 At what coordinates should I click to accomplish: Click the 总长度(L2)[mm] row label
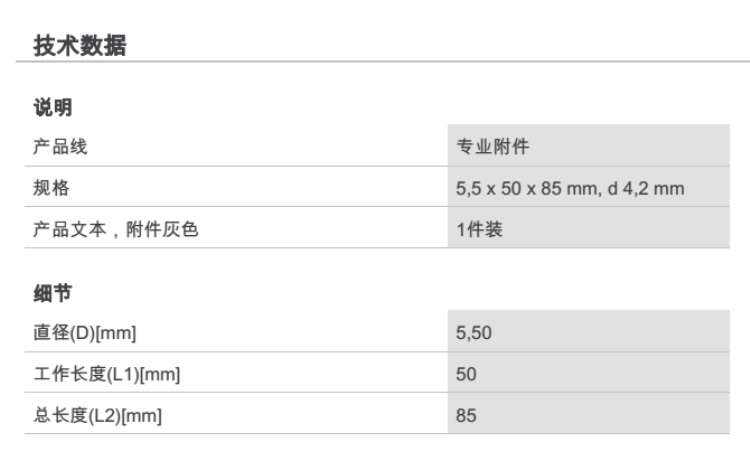pyautogui.click(x=98, y=416)
